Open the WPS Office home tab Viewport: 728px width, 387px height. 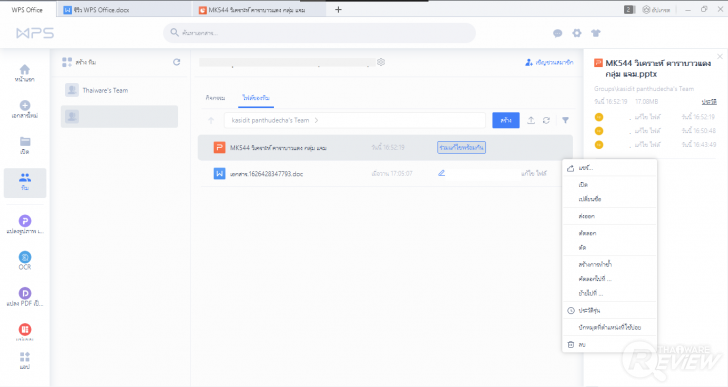click(x=27, y=10)
